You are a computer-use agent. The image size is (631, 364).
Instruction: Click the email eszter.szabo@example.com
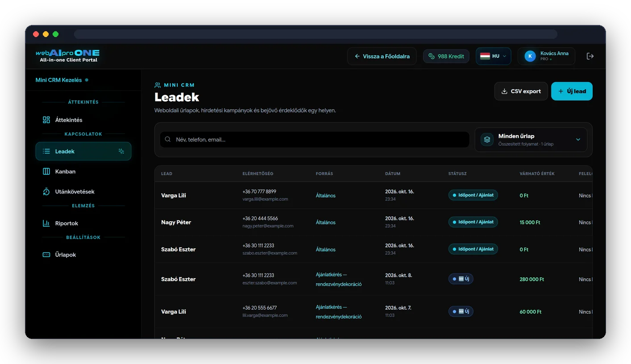pos(270,282)
